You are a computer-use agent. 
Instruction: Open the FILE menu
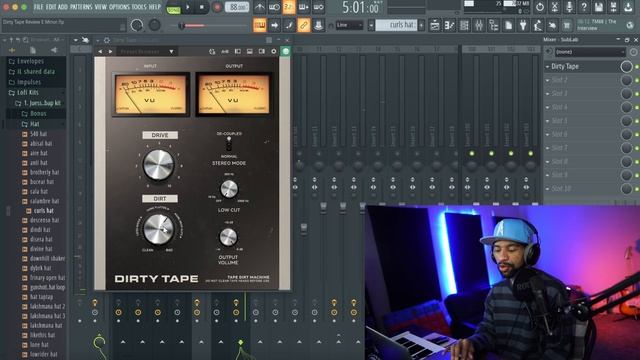(x=38, y=7)
